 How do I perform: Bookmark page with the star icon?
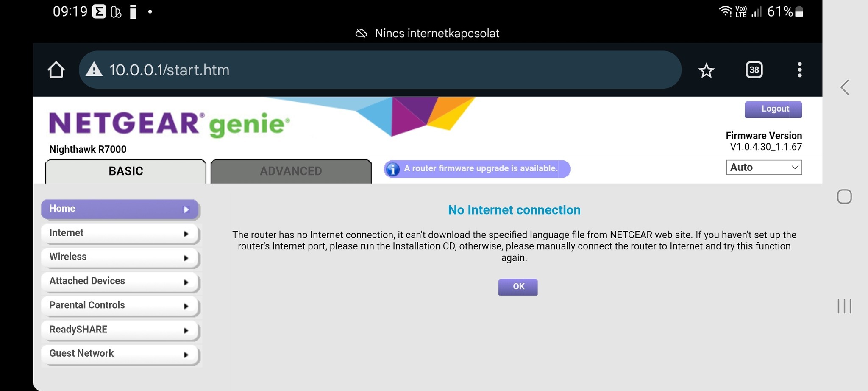(706, 70)
